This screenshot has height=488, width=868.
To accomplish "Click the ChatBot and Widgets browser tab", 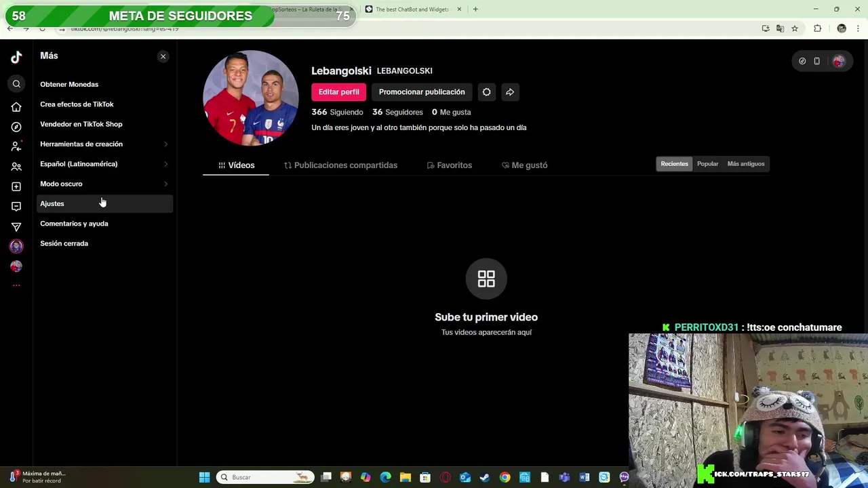I will point(412,9).
